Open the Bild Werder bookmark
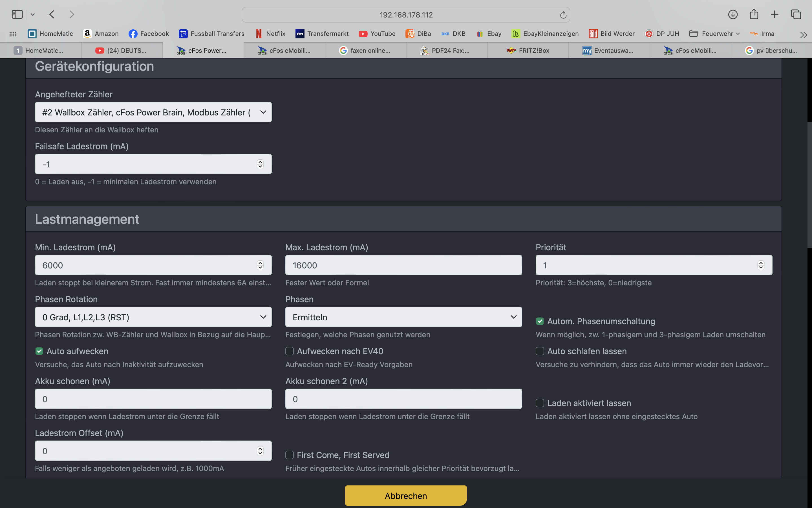Viewport: 812px width, 508px height. coord(612,34)
